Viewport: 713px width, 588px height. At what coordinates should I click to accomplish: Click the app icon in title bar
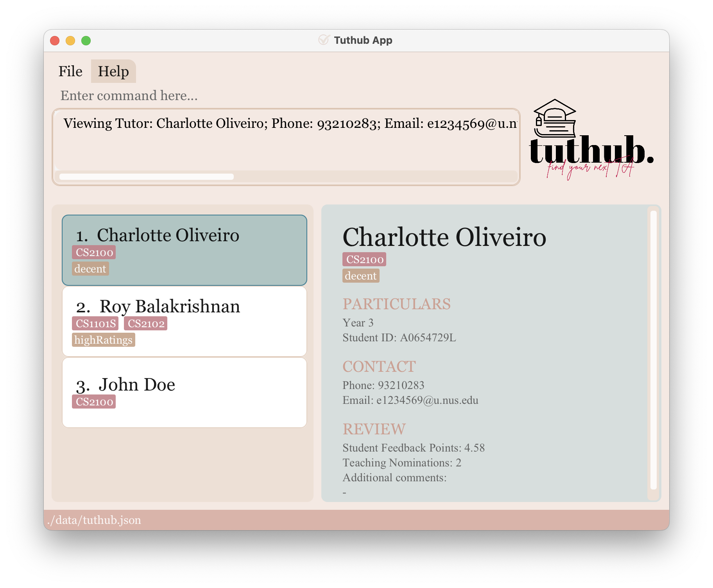point(324,40)
